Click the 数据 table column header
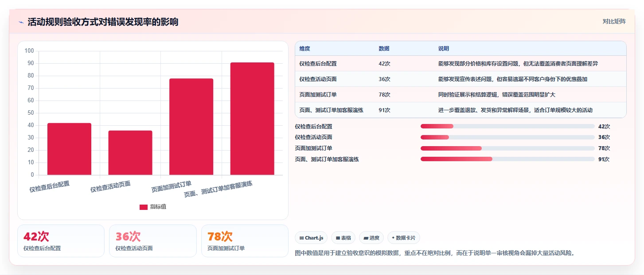Image resolution: width=644 pixels, height=275 pixels. pyautogui.click(x=384, y=49)
